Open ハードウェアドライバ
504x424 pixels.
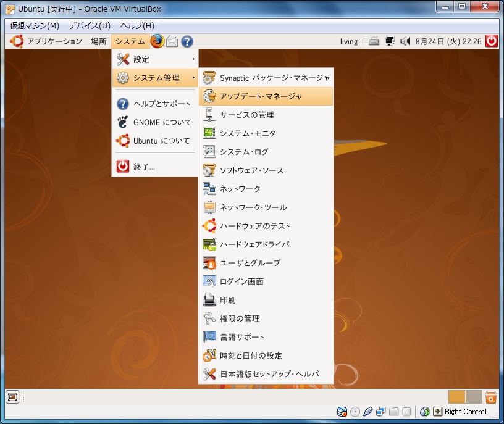pyautogui.click(x=266, y=244)
